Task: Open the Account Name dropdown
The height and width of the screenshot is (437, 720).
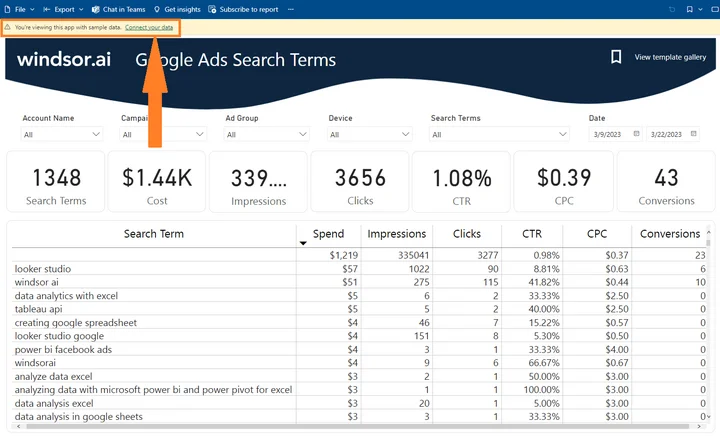Action: 62,134
